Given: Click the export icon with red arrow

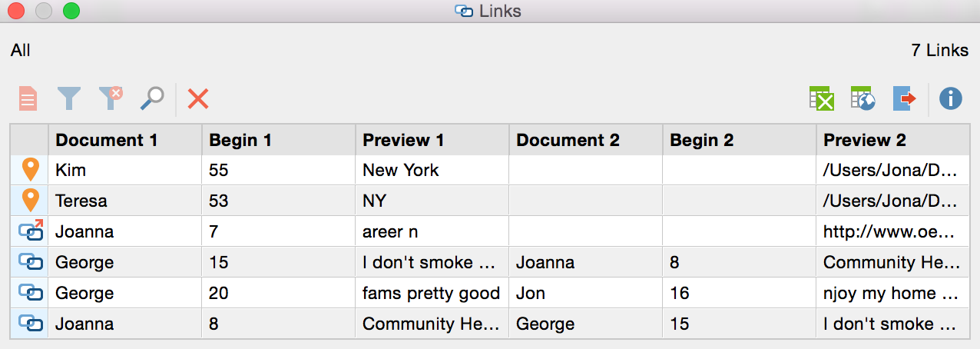Looking at the screenshot, I should pos(905,98).
